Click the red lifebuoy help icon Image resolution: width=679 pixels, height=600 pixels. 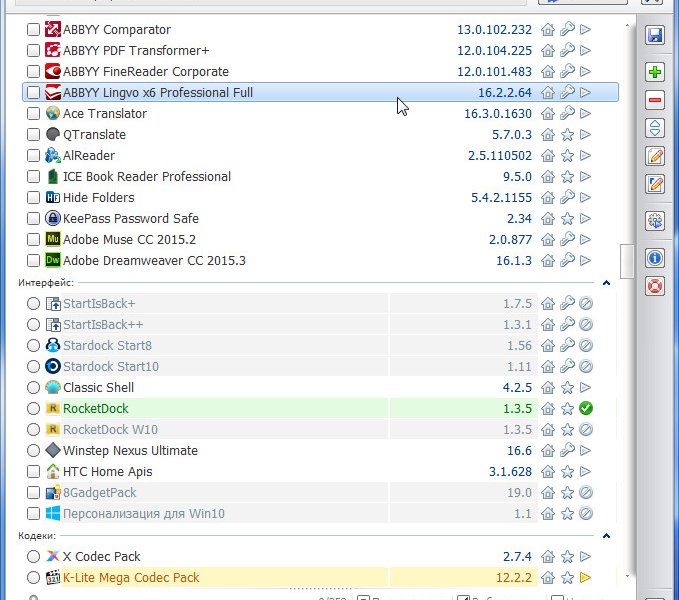655,286
